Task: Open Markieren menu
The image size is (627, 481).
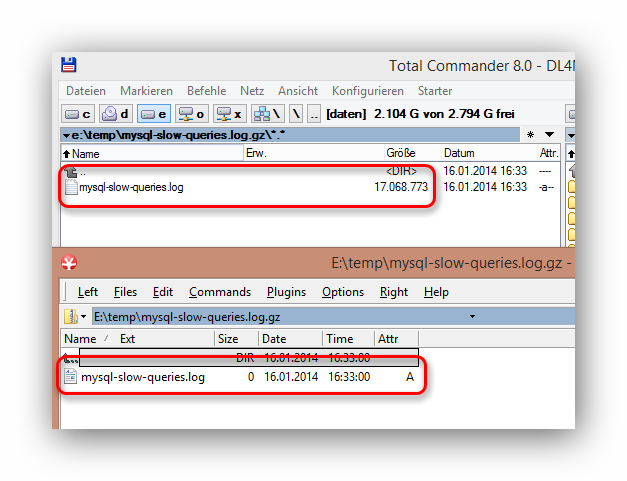Action: [146, 91]
